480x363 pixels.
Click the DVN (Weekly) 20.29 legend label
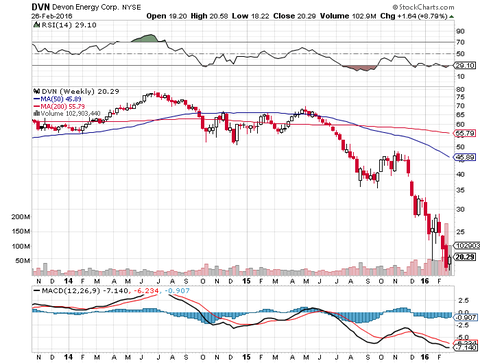pos(80,91)
